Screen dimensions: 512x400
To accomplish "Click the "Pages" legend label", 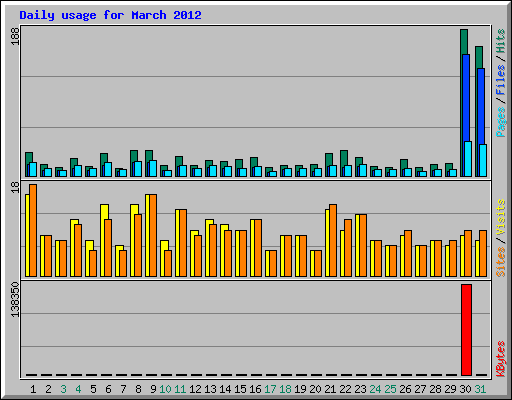I will coord(501,122).
